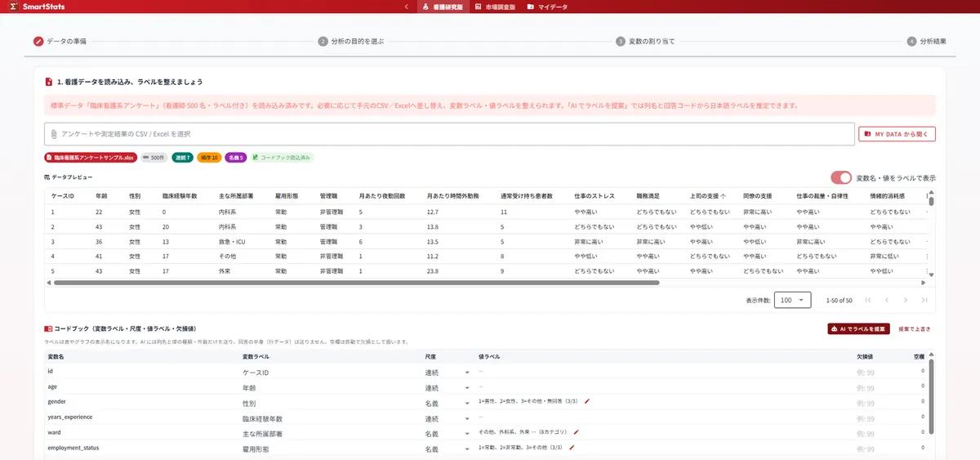Click the 救急・ICU cell in the preview table
Image resolution: width=980 pixels, height=460 pixels.
233,242
